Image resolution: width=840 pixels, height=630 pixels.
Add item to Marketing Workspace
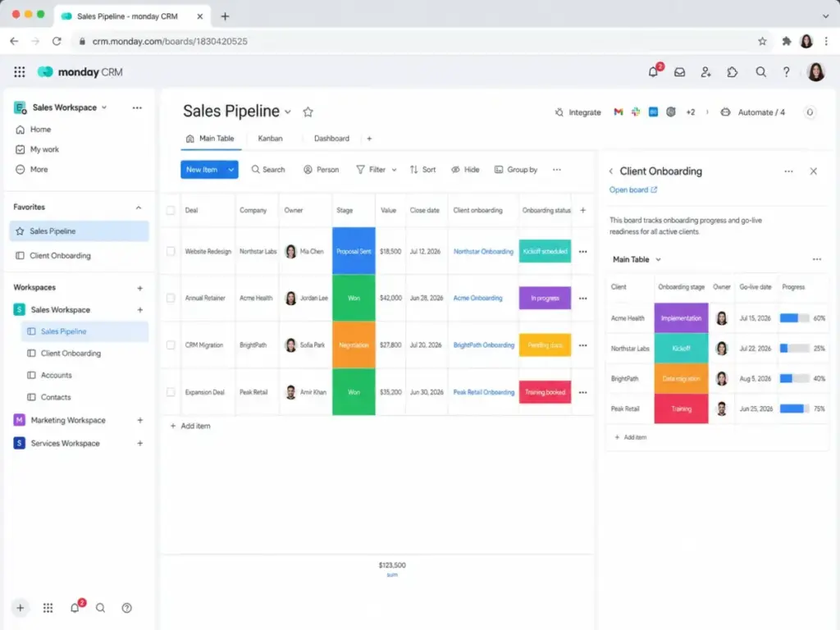tap(139, 420)
